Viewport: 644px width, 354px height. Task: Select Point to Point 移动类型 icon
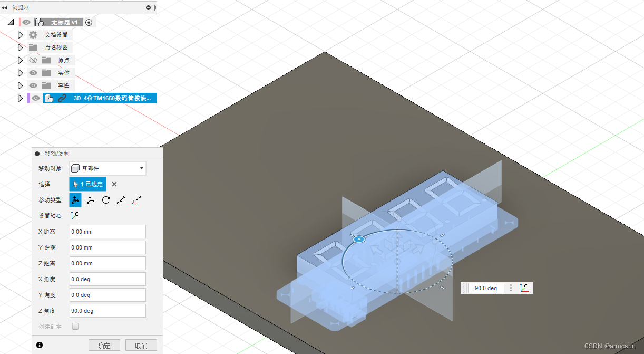pos(121,200)
